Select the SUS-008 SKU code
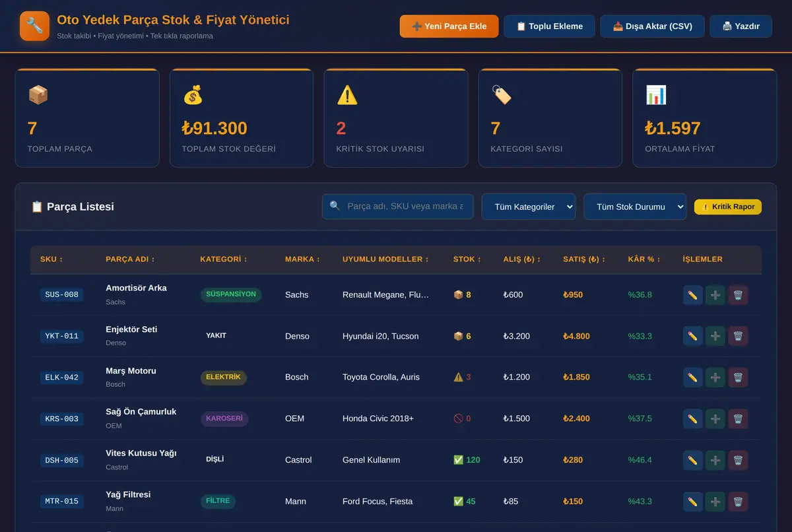792x532 pixels. coord(61,295)
